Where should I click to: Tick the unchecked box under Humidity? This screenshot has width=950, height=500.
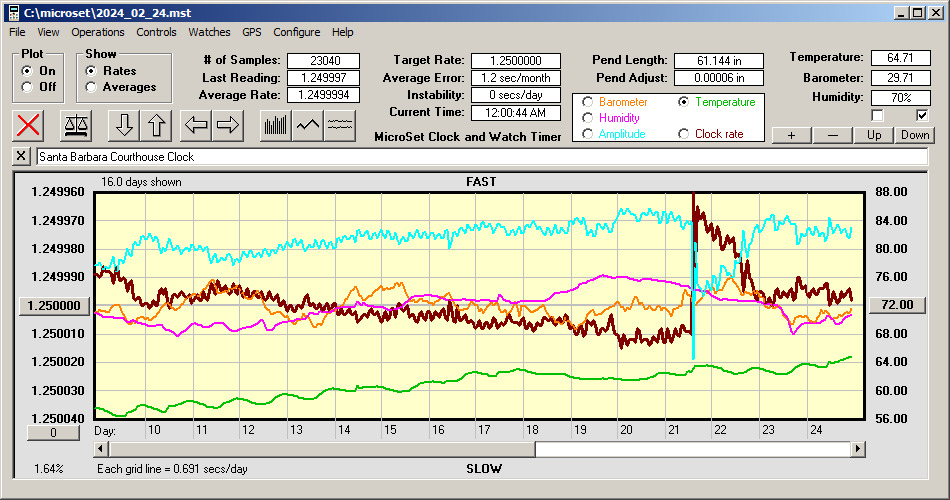pyautogui.click(x=877, y=115)
